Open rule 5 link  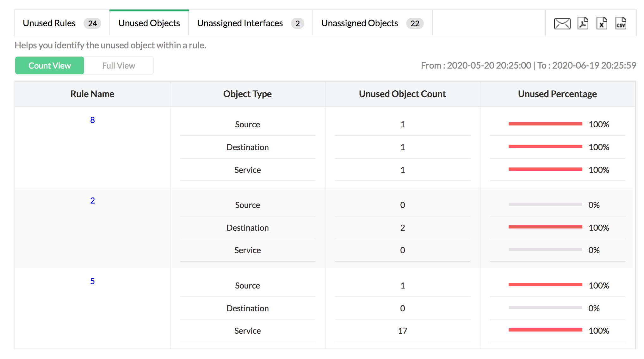92,281
